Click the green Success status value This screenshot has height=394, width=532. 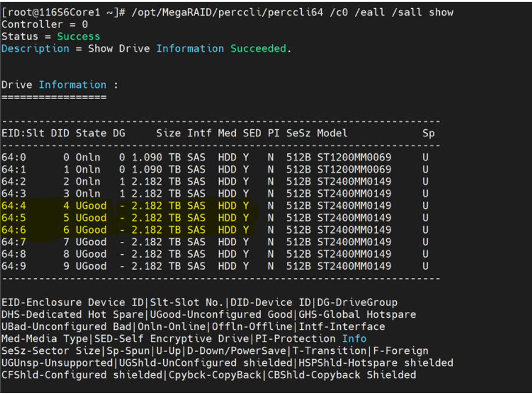point(78,37)
